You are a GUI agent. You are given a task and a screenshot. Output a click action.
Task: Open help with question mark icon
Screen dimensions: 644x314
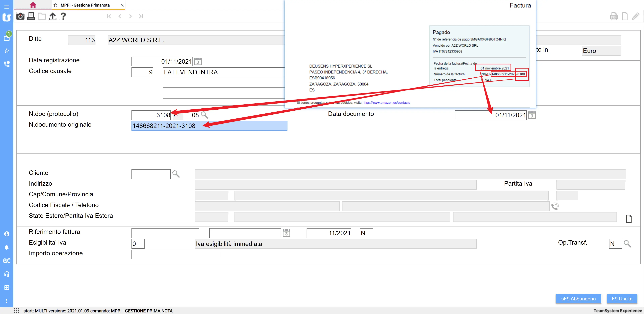(x=63, y=16)
